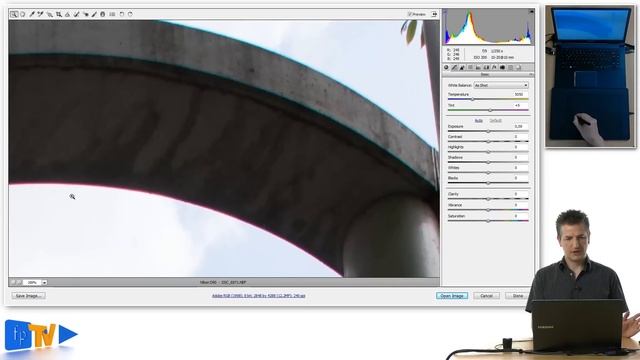
Task: Select the Graduated Filter tool
Action: click(x=103, y=14)
